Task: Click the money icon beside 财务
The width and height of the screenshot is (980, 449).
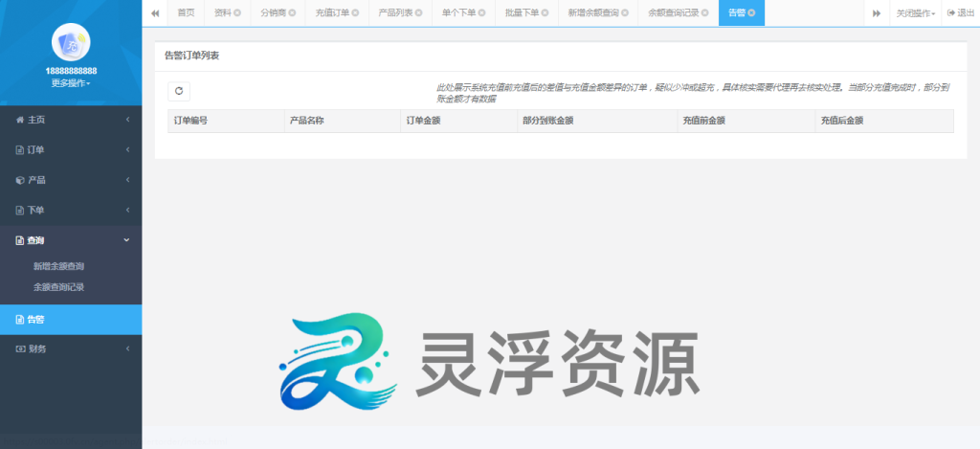Action: point(19,348)
